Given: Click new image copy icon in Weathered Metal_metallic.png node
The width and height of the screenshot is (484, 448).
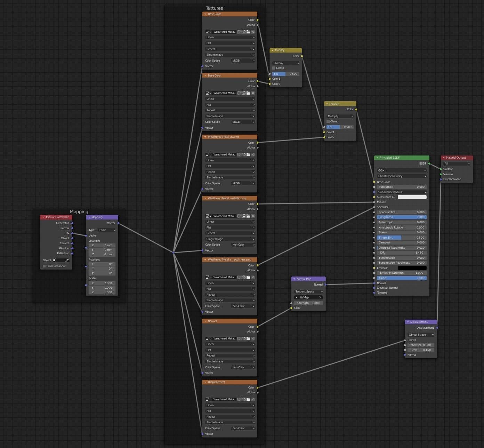Looking at the screenshot, I should (243, 216).
